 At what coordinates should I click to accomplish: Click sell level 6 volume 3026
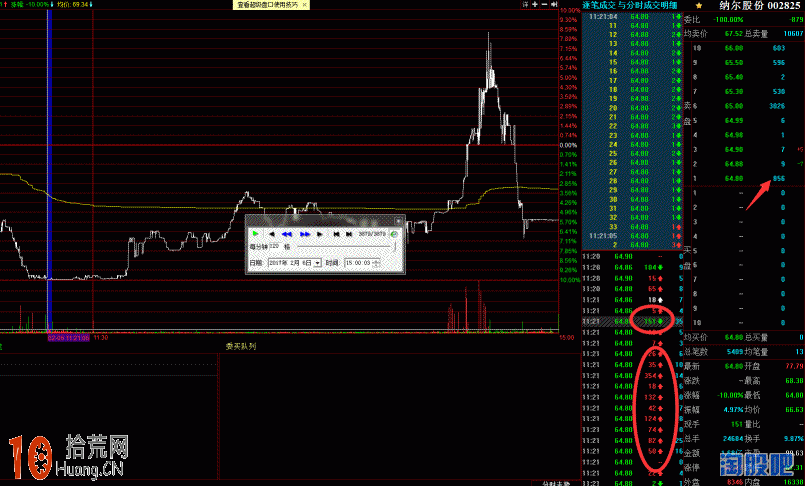coord(777,106)
